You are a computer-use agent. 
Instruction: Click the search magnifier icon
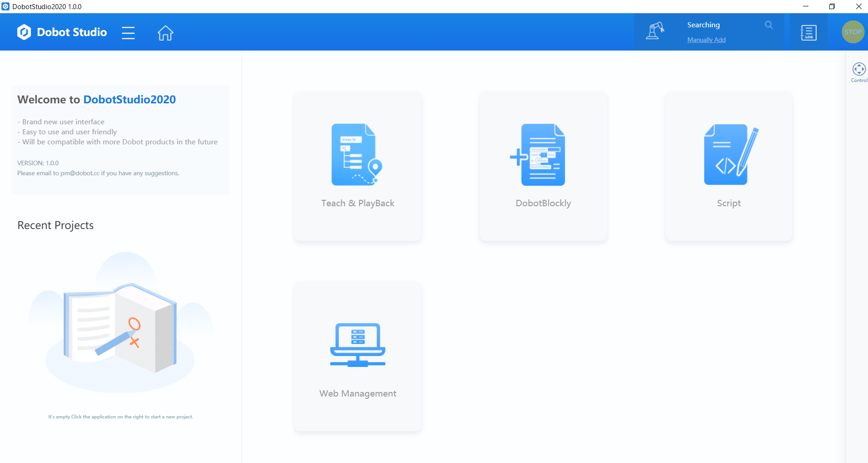pyautogui.click(x=769, y=25)
